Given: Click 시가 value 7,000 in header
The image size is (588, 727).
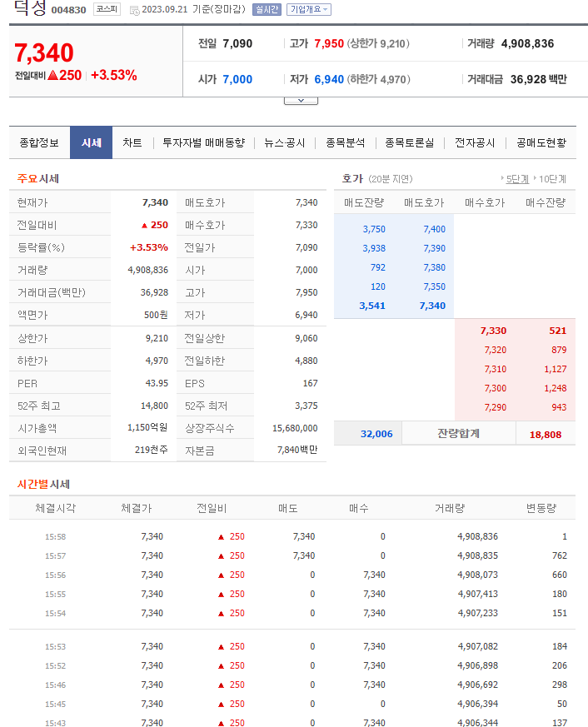Looking at the screenshot, I should pyautogui.click(x=237, y=79).
